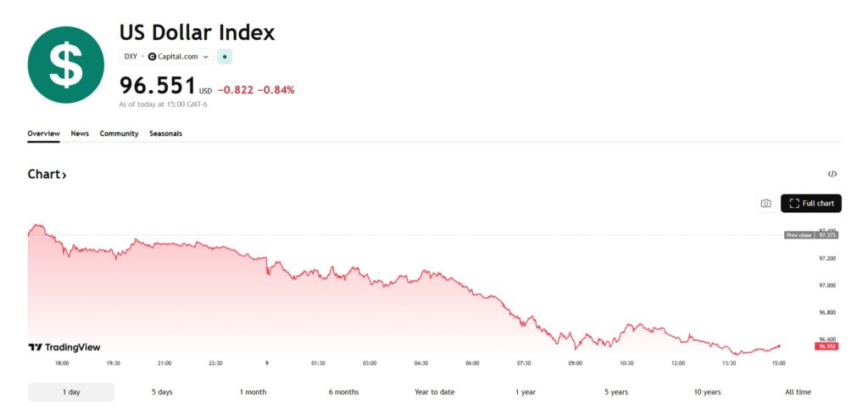Switch to the News tab
Viewport: 868px width, 415px height.
80,133
